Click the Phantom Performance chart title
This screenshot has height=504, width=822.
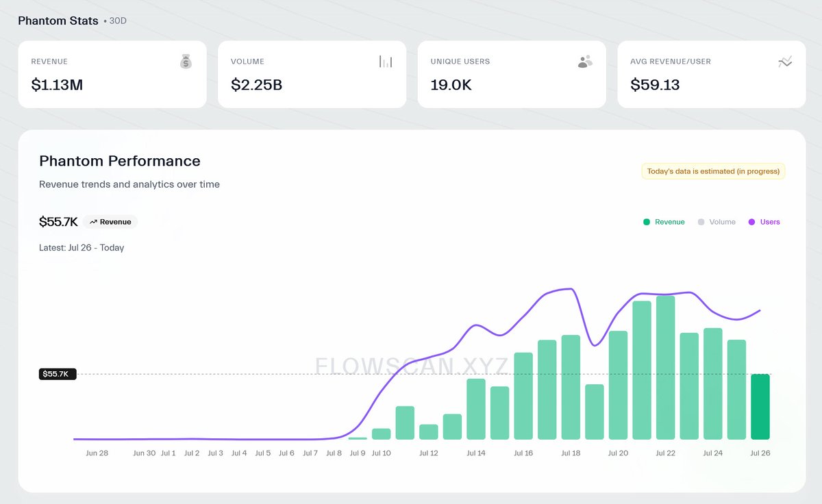[120, 161]
